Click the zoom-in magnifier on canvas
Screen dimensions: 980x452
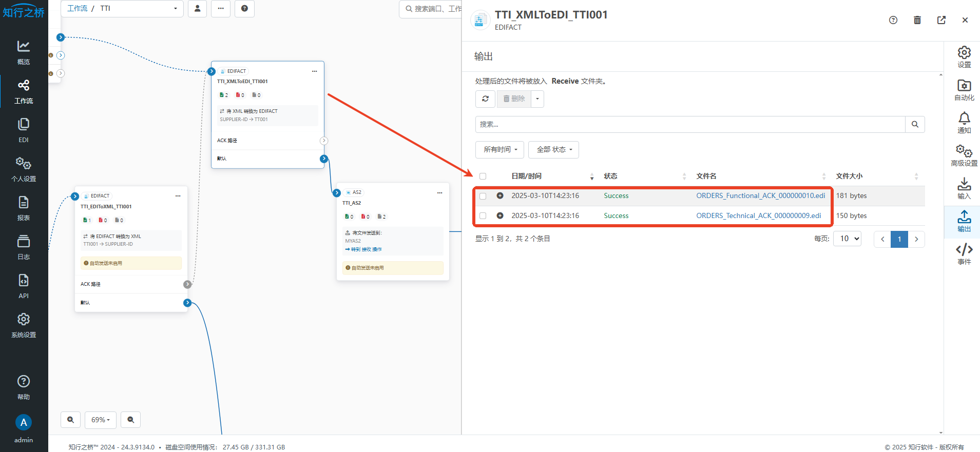click(x=70, y=420)
